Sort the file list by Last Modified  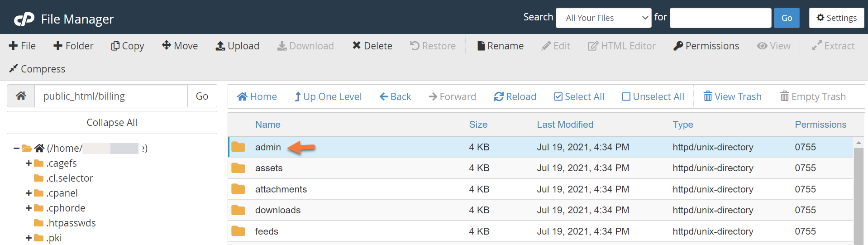[565, 125]
